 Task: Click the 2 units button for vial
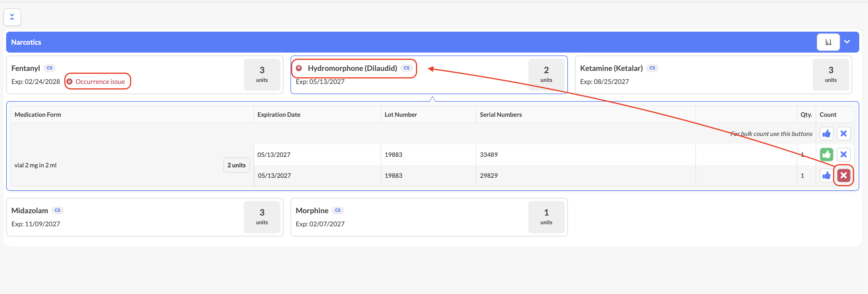click(236, 165)
